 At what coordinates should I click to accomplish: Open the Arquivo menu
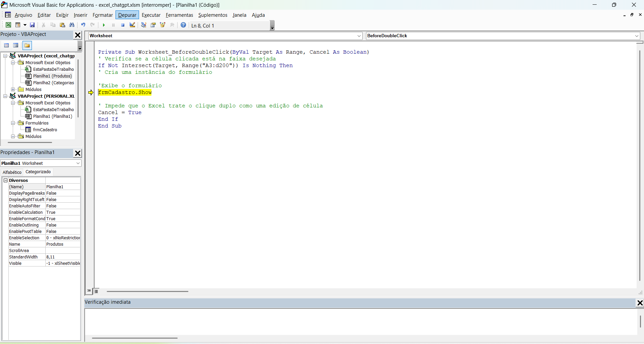pos(24,15)
